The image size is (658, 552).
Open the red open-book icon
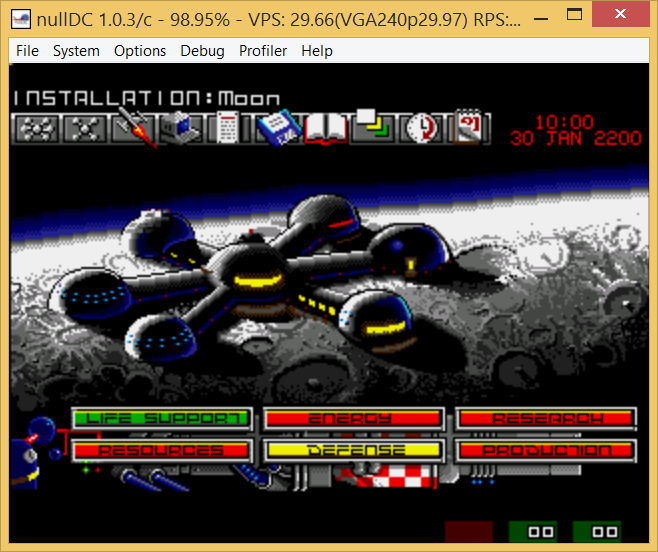pyautogui.click(x=326, y=128)
